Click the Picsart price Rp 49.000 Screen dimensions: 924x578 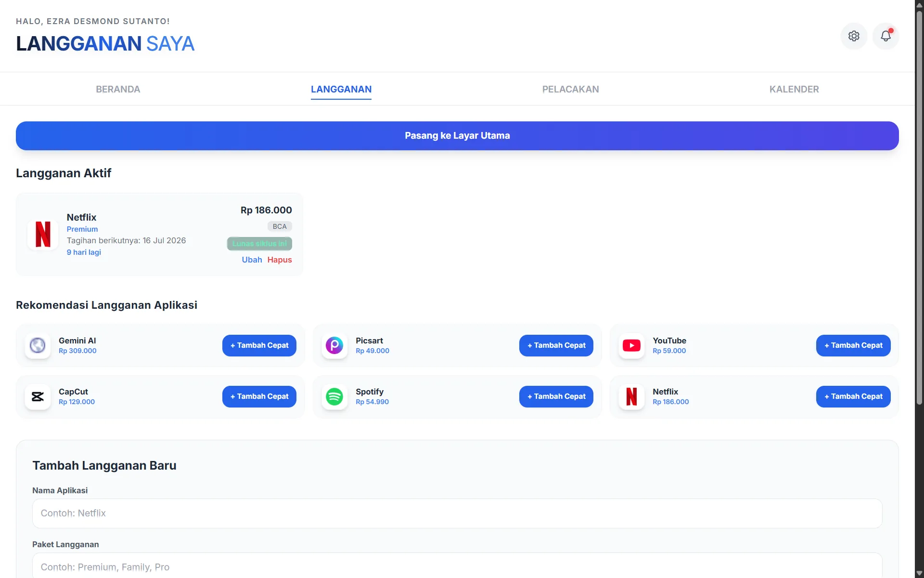[x=372, y=351]
